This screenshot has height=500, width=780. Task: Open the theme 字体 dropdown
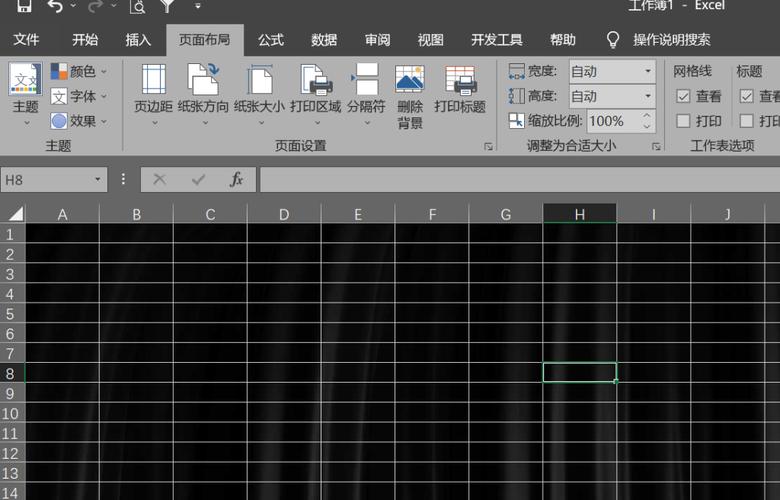tap(79, 96)
